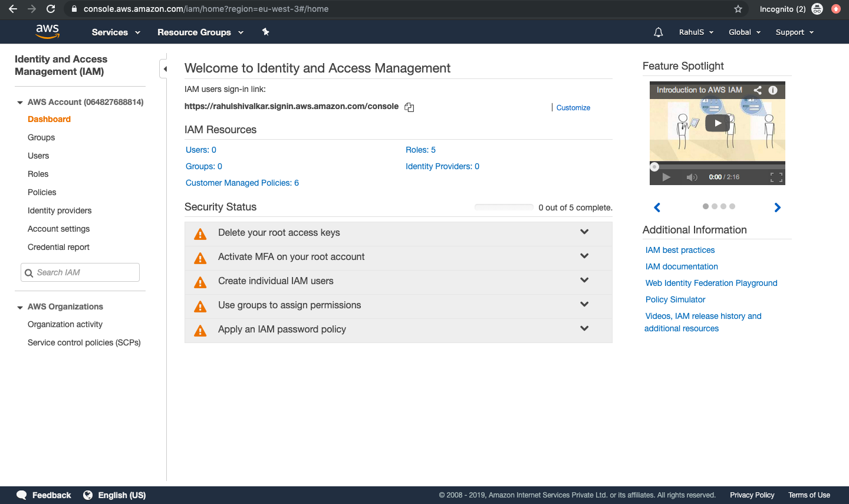849x504 pixels.
Task: Copy the IAM users sign-in link
Action: 409,107
